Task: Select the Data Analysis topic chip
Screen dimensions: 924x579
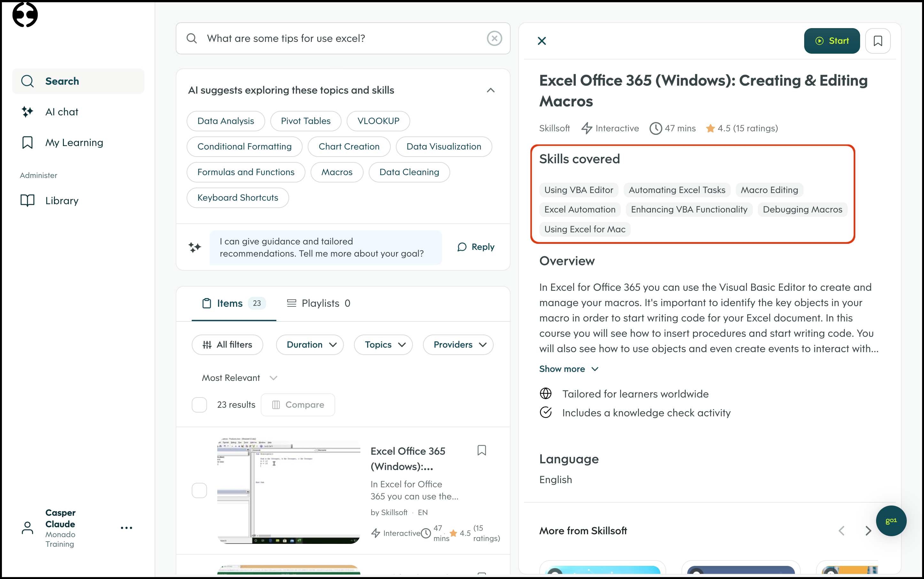Action: [226, 121]
